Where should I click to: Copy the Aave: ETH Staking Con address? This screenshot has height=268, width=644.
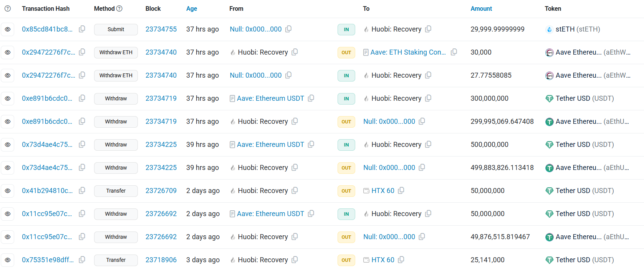tap(454, 52)
